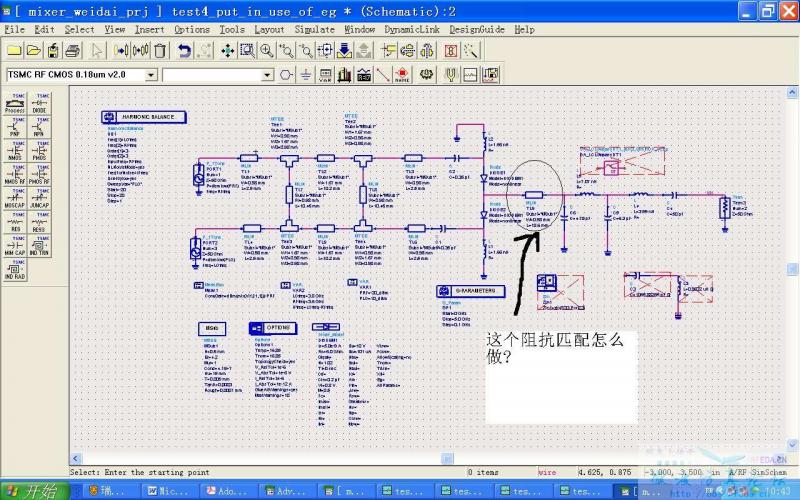Insert a VAR equation block
The width and height of the screenshot is (800, 500).
coord(325,76)
